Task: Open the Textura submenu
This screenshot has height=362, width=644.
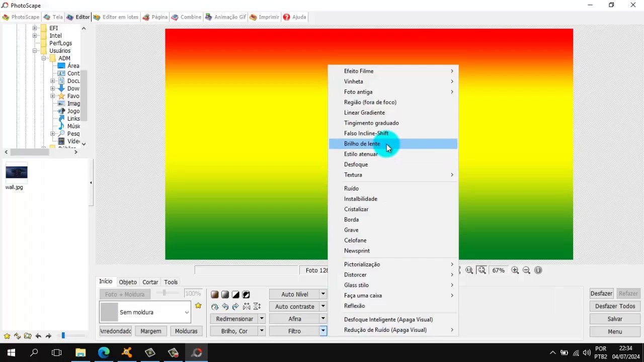Action: (x=393, y=175)
